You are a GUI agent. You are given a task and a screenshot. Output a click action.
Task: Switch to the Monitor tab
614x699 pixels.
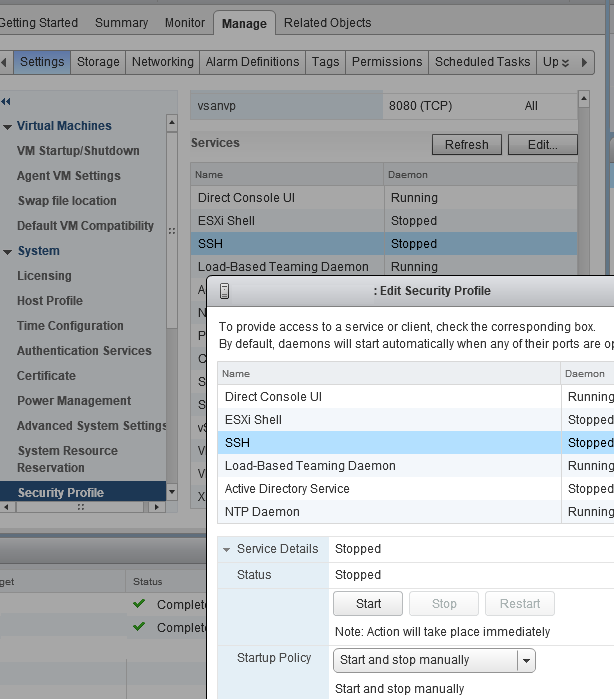(x=185, y=23)
